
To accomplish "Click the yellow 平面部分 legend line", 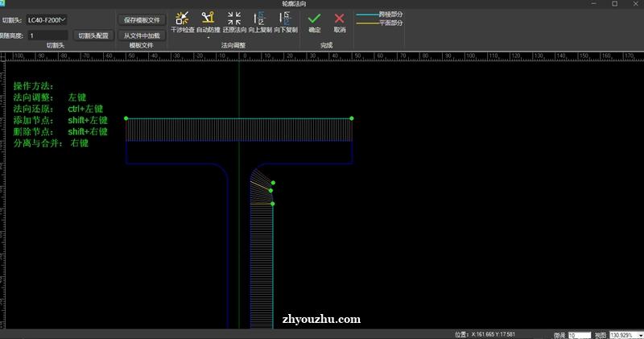I will tap(368, 23).
